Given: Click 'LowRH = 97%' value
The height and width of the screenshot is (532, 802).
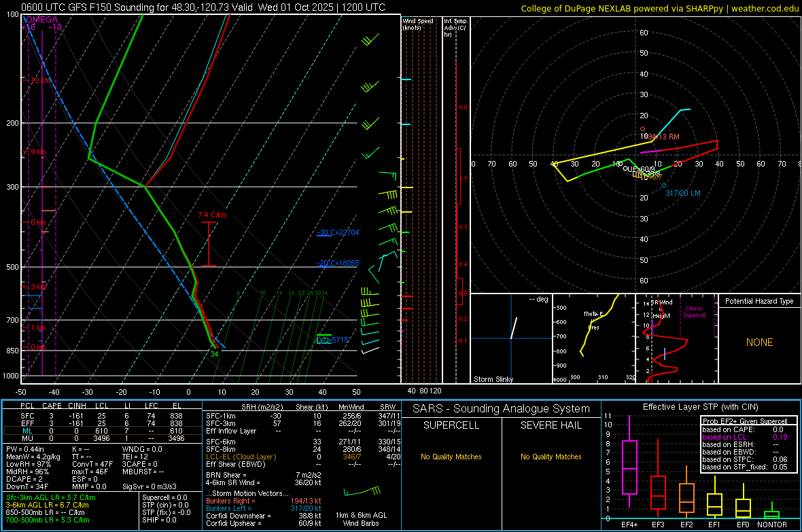Looking at the screenshot, I should pos(28,464).
